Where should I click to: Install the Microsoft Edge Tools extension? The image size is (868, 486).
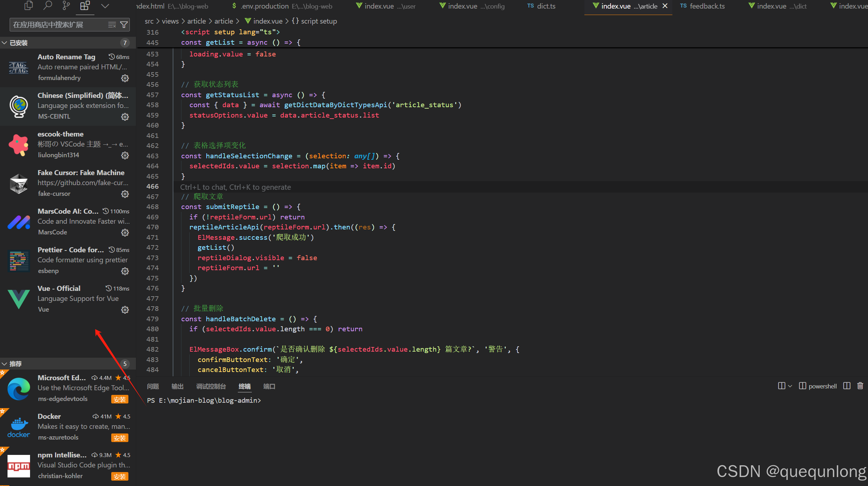119,400
